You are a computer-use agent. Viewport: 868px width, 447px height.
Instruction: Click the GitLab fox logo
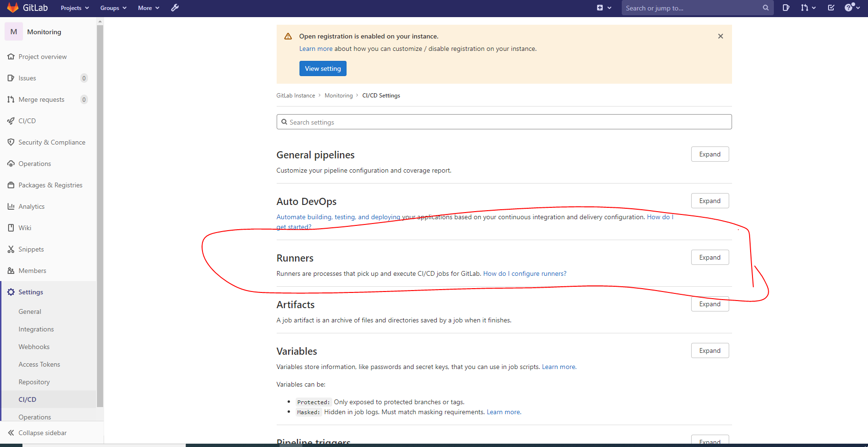pyautogui.click(x=13, y=8)
